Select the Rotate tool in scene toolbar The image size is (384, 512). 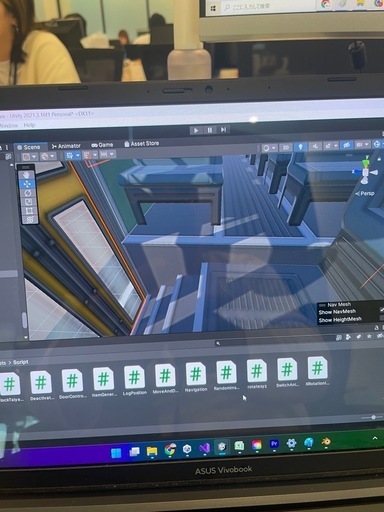pyautogui.click(x=28, y=193)
